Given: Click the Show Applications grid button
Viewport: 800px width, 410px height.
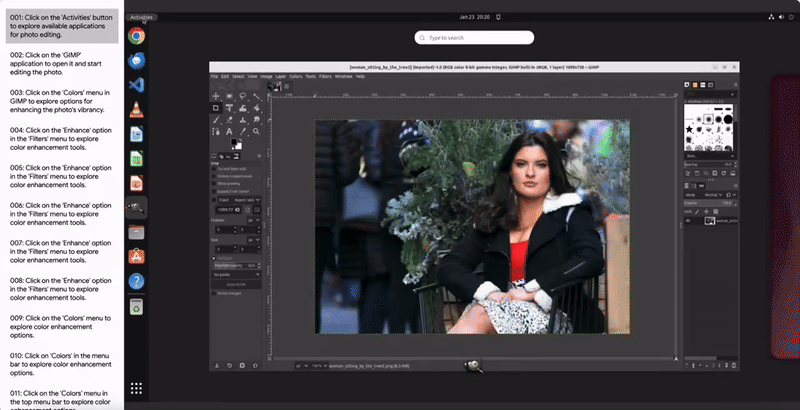Looking at the screenshot, I should click(x=136, y=389).
